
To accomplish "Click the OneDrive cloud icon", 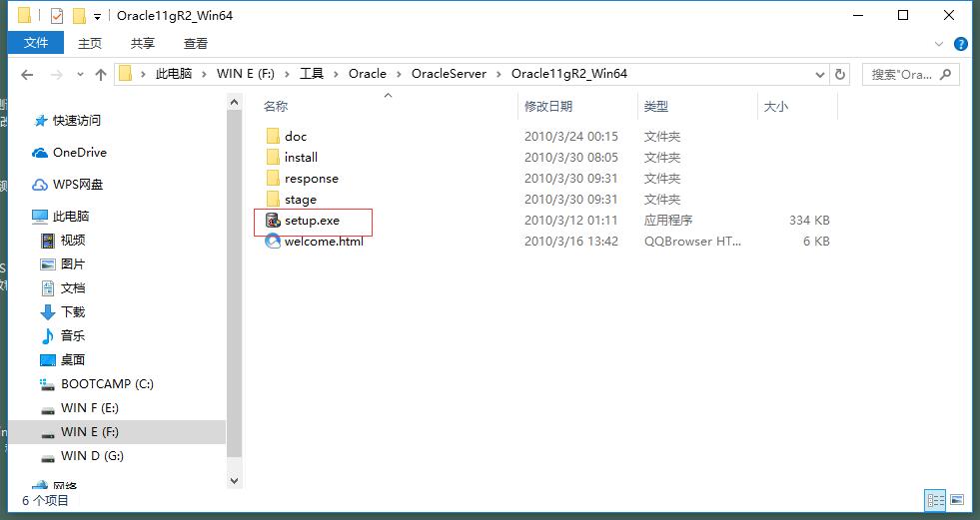I will (x=40, y=153).
